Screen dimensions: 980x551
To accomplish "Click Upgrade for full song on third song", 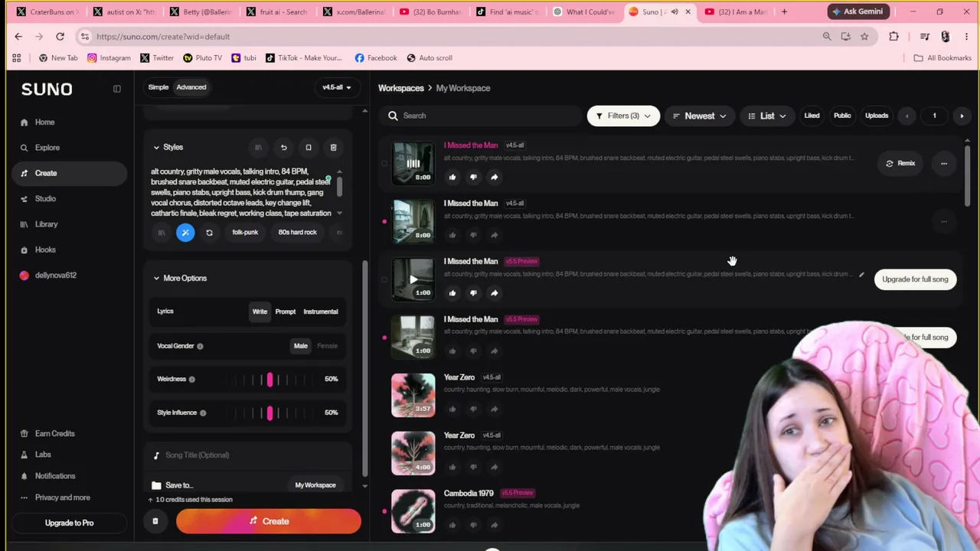I will point(915,279).
